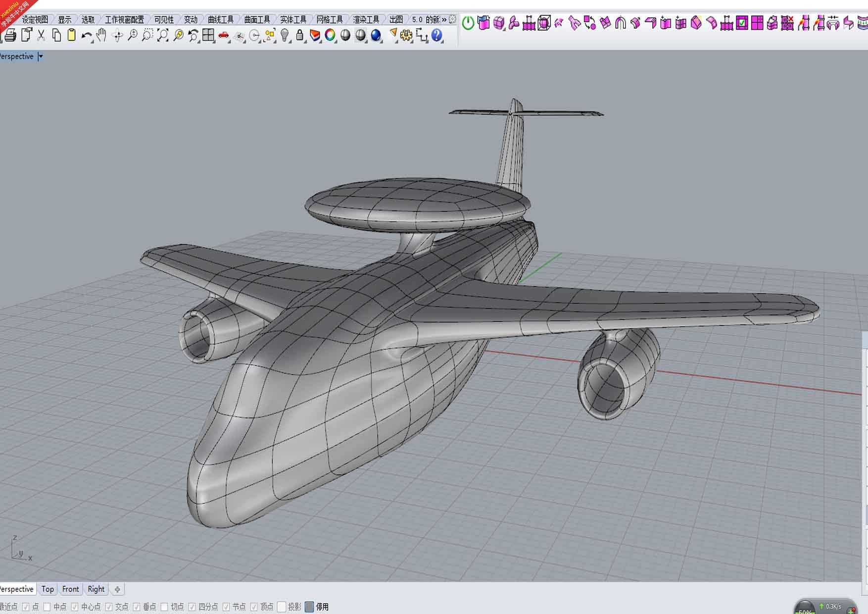Viewport: 868px width, 614px height.
Task: Toggle the green power button icon
Action: coord(468,23)
